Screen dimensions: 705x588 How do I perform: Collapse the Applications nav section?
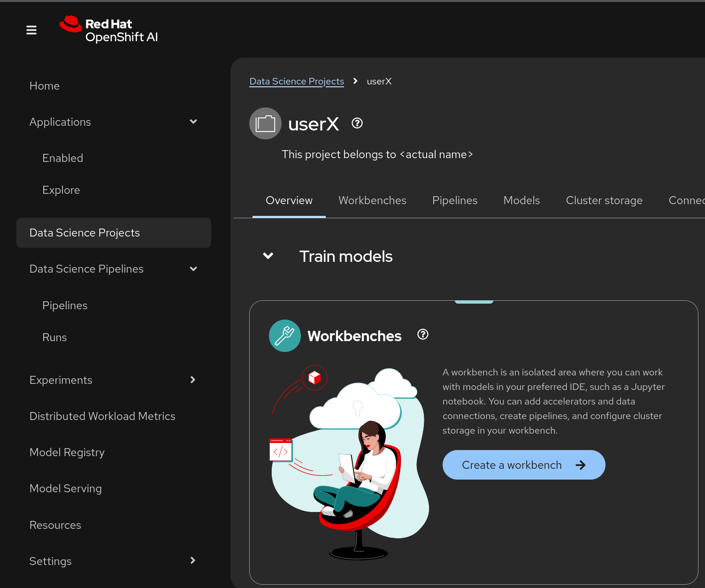click(193, 122)
